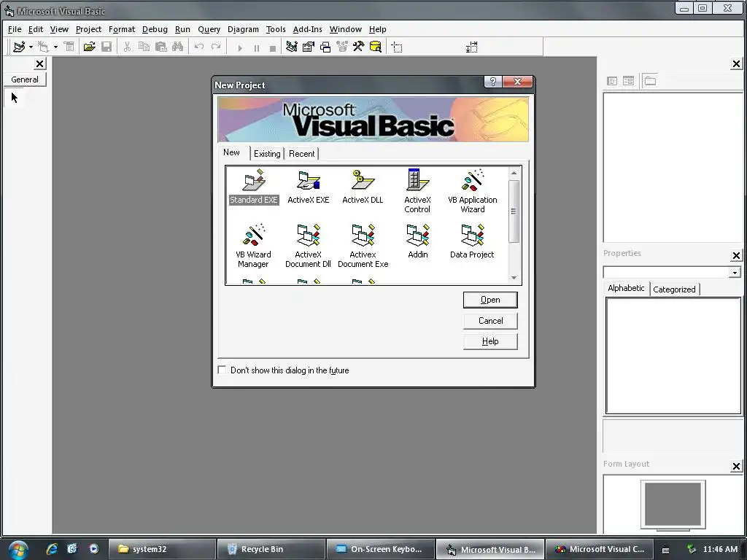
Task: Select the Addin project type
Action: pyautogui.click(x=418, y=241)
